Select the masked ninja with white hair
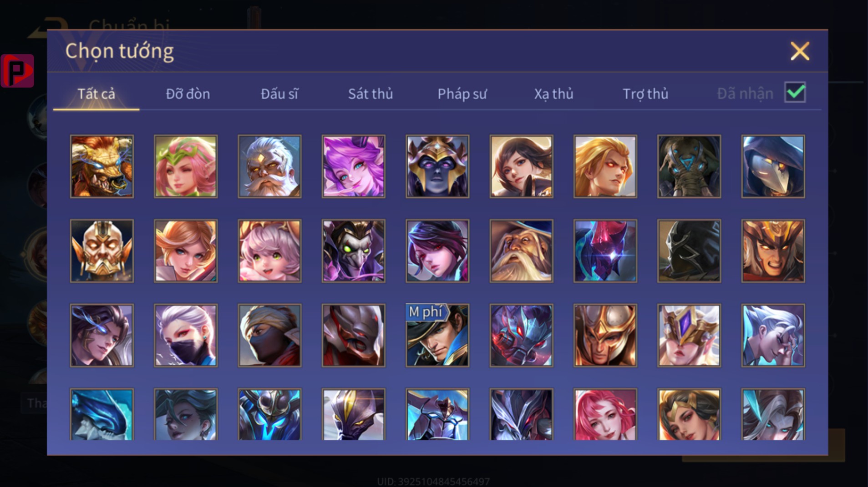This screenshot has height=487, width=868. coord(186,335)
